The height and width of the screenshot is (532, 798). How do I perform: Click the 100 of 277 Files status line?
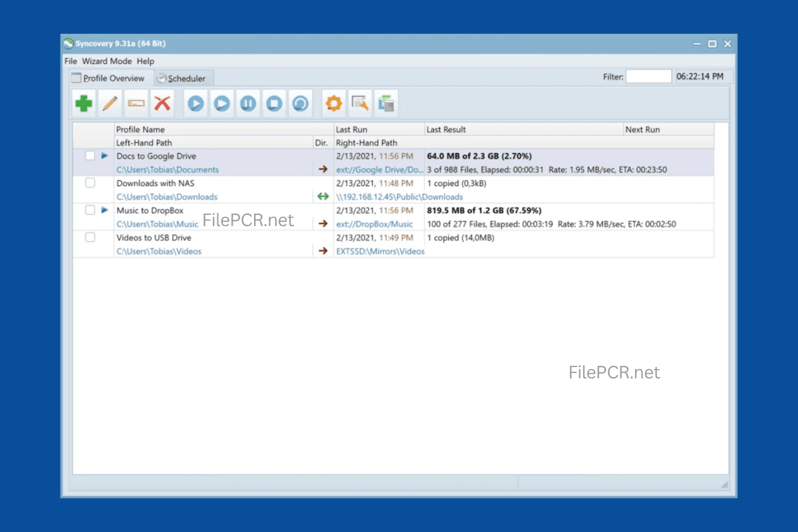[x=551, y=224]
